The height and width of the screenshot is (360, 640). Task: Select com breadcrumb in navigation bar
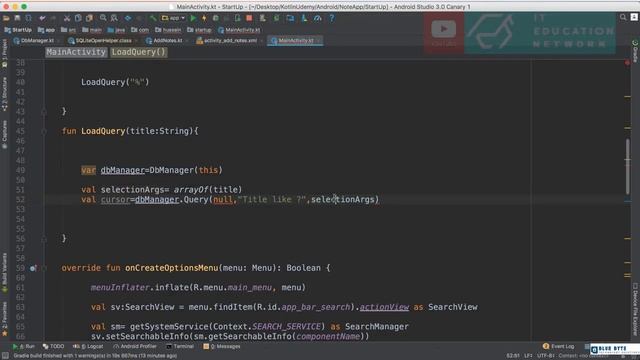tap(140, 30)
